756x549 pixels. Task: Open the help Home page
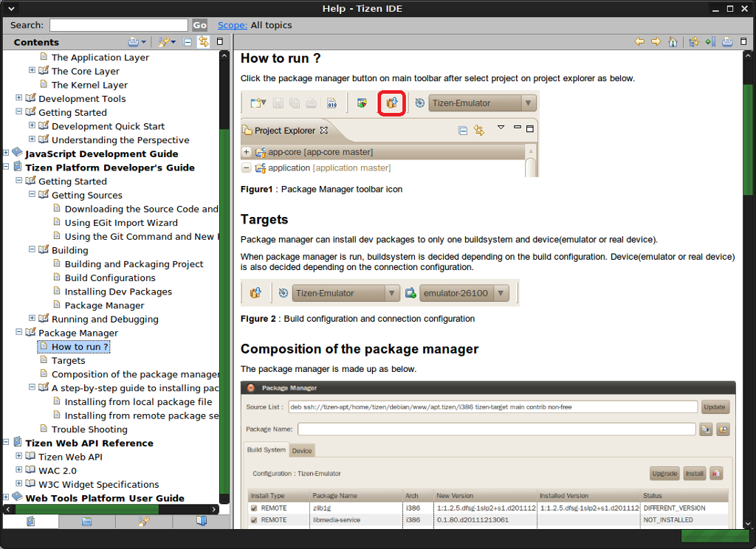tap(673, 42)
